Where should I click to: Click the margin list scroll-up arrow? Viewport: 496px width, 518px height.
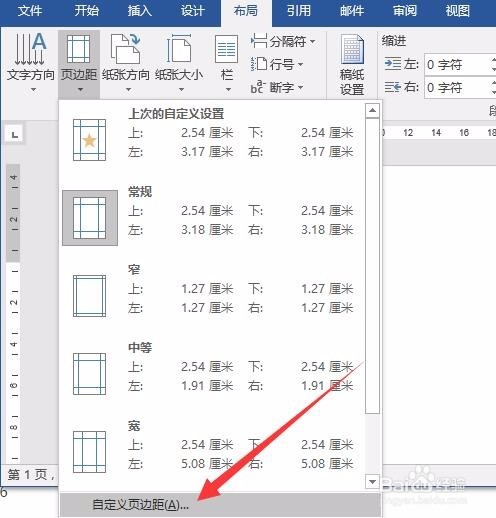pos(372,111)
